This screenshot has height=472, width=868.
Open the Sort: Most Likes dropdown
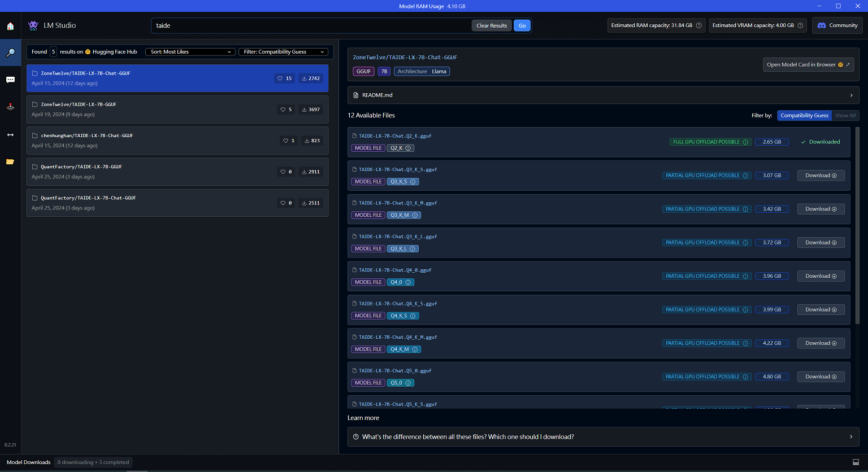(x=190, y=52)
